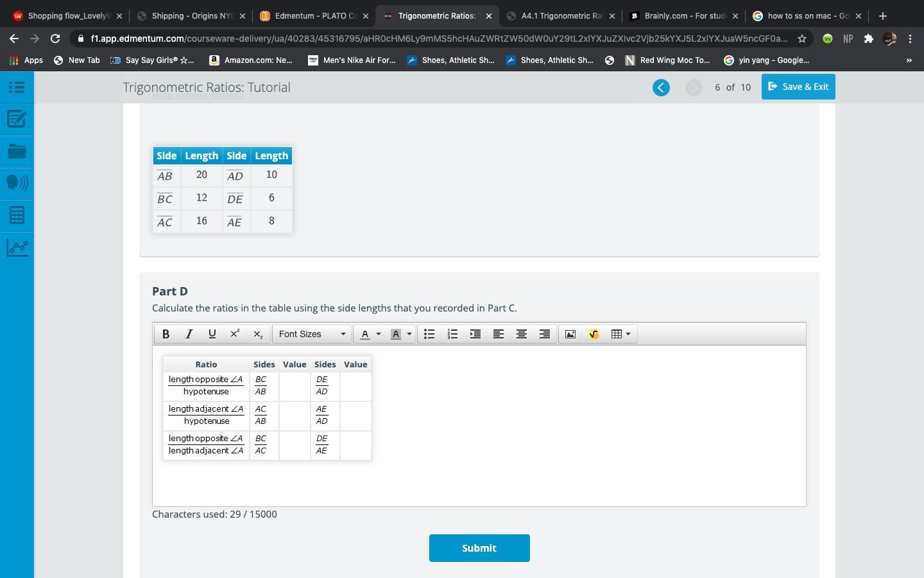The height and width of the screenshot is (578, 924).
Task: Toggle superscript formatting
Action: tap(235, 334)
